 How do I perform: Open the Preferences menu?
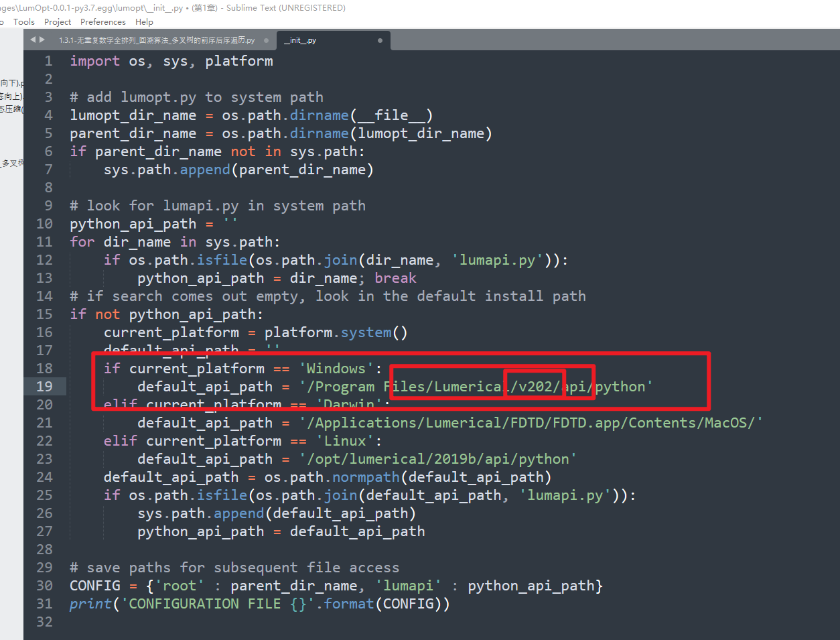click(x=102, y=21)
